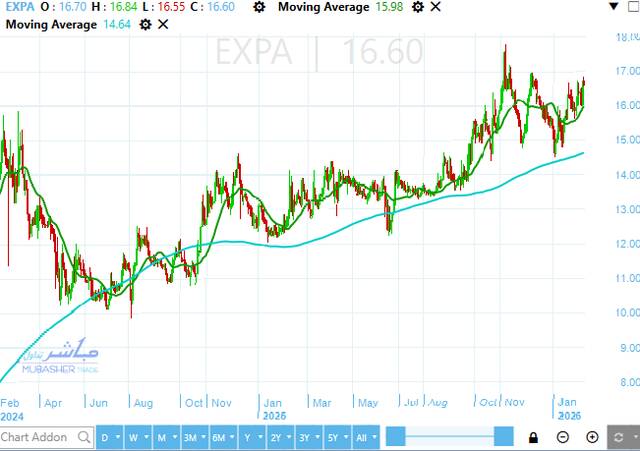This screenshot has height=451, width=640.
Task: Click the refresh chart button
Action: click(619, 437)
